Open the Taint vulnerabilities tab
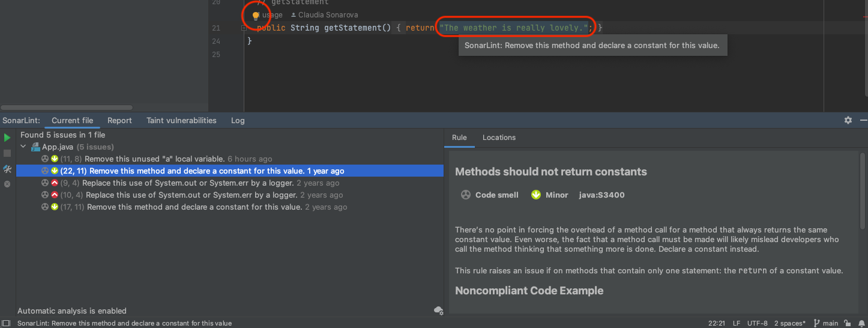Viewport: 868px width, 328px height. 181,120
